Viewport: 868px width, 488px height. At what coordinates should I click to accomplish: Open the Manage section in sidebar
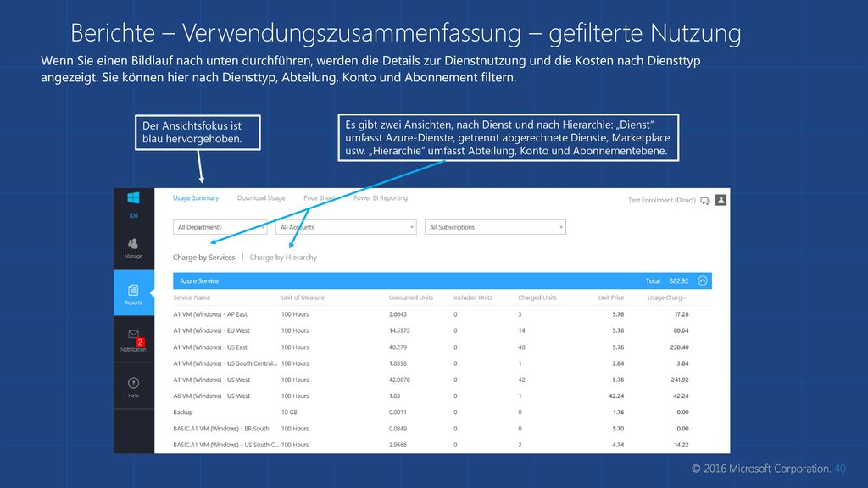(133, 248)
